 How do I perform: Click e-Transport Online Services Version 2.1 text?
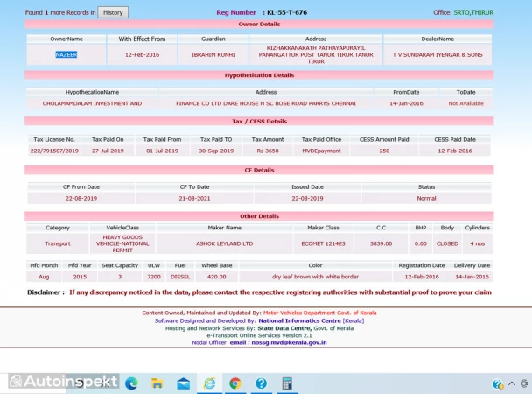pos(259,335)
